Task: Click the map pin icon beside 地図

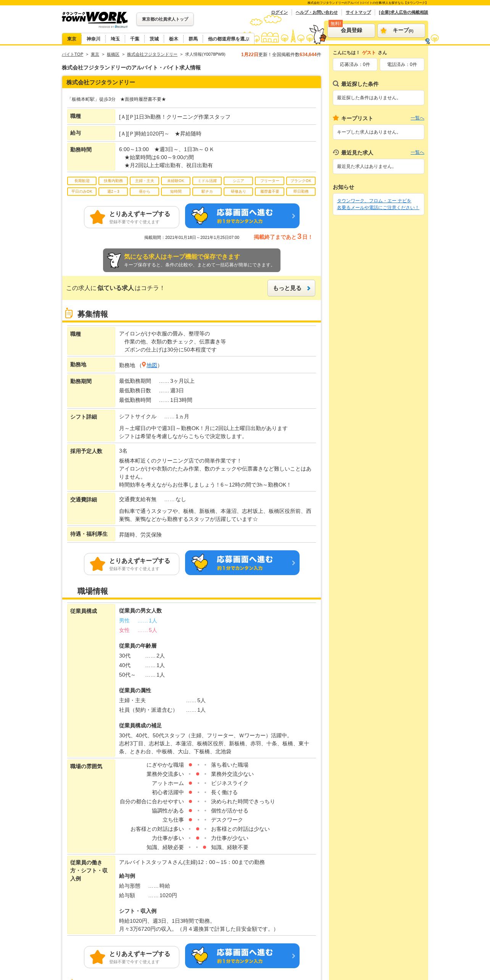Action: 143,365
